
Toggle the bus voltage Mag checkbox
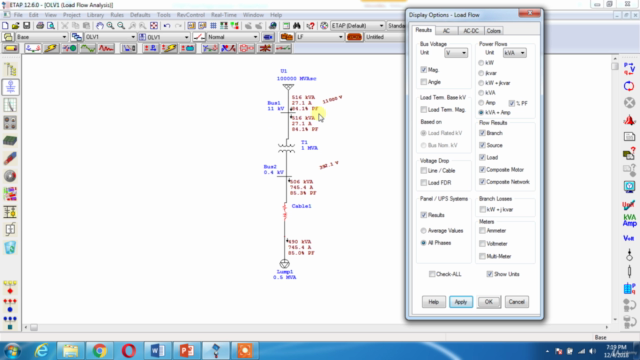(x=424, y=70)
